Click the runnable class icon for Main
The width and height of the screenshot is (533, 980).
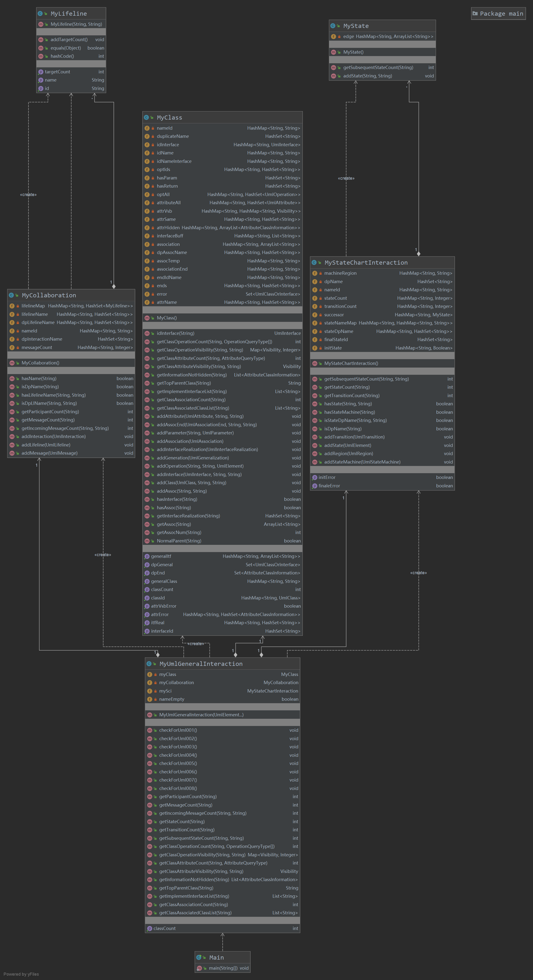(198, 957)
